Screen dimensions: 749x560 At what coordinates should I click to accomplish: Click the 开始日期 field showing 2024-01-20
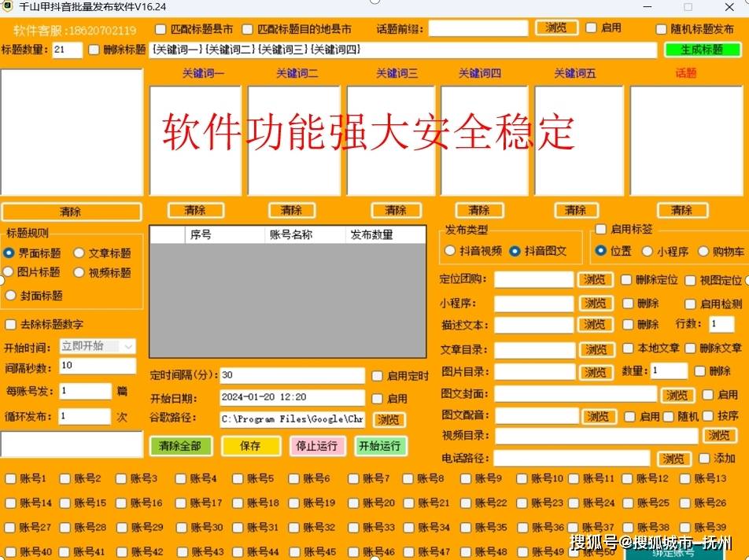tap(293, 397)
